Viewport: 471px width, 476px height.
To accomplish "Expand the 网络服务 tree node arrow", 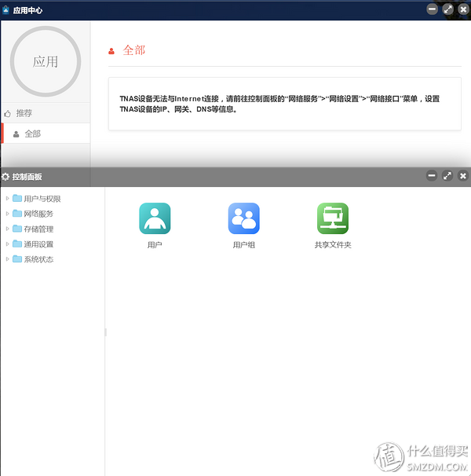I will tap(7, 214).
